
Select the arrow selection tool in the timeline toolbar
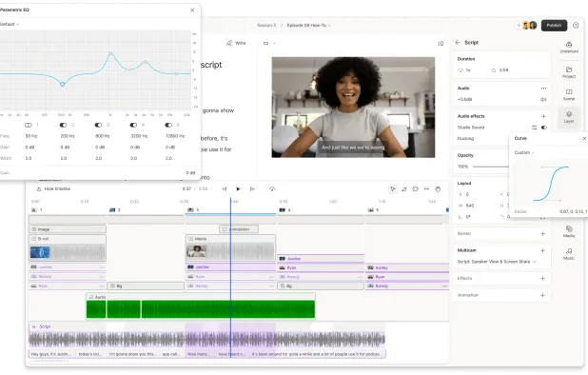393,189
